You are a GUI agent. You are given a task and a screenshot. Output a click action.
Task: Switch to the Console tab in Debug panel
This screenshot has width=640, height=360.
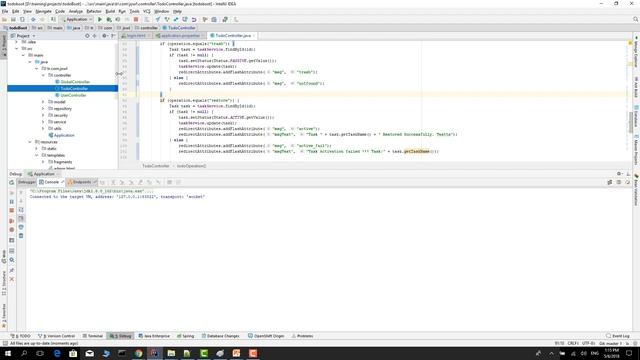point(51,182)
